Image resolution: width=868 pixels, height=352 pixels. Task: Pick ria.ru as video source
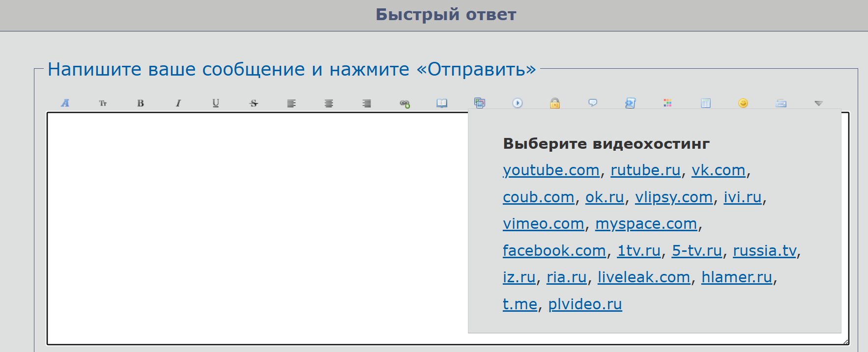567,277
